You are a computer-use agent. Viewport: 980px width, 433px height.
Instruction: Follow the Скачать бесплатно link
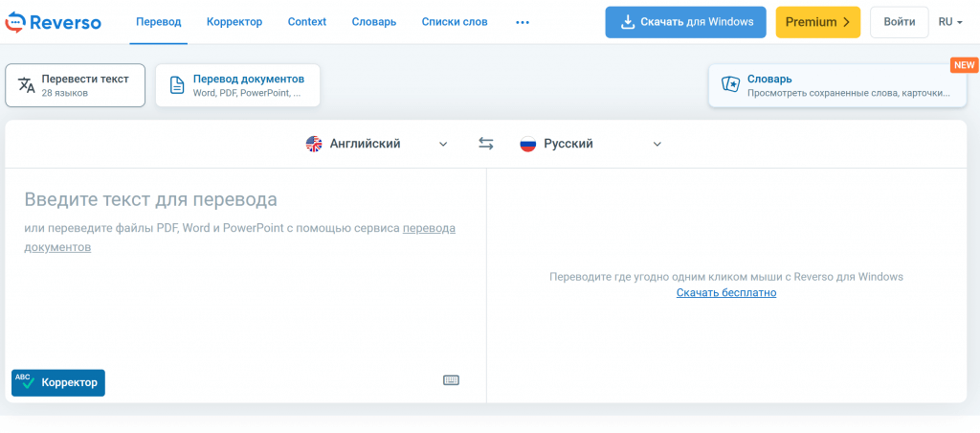point(725,293)
